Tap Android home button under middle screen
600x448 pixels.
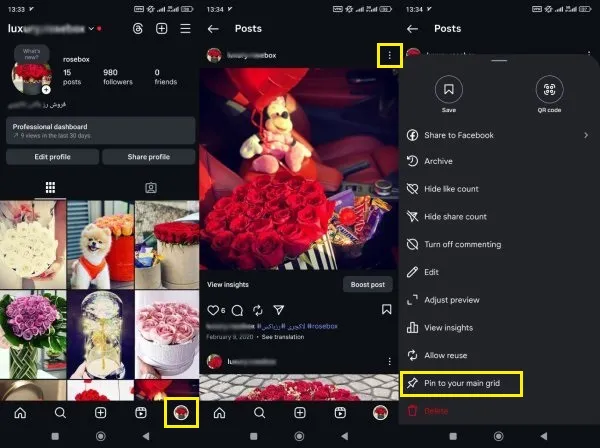coord(299,436)
